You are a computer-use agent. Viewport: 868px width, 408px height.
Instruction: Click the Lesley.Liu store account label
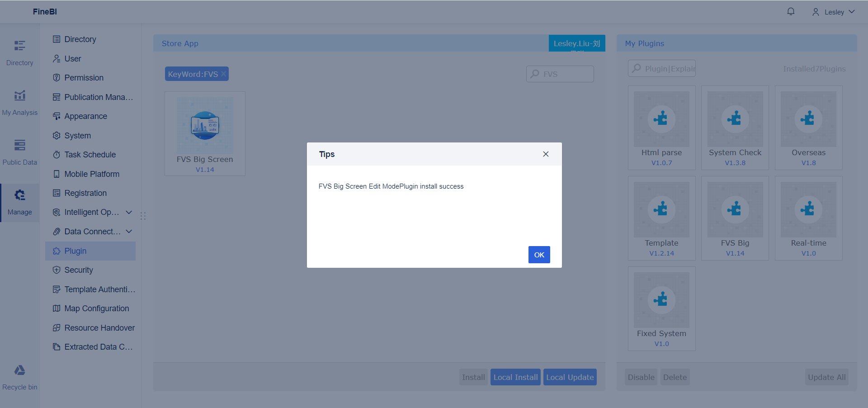point(577,43)
